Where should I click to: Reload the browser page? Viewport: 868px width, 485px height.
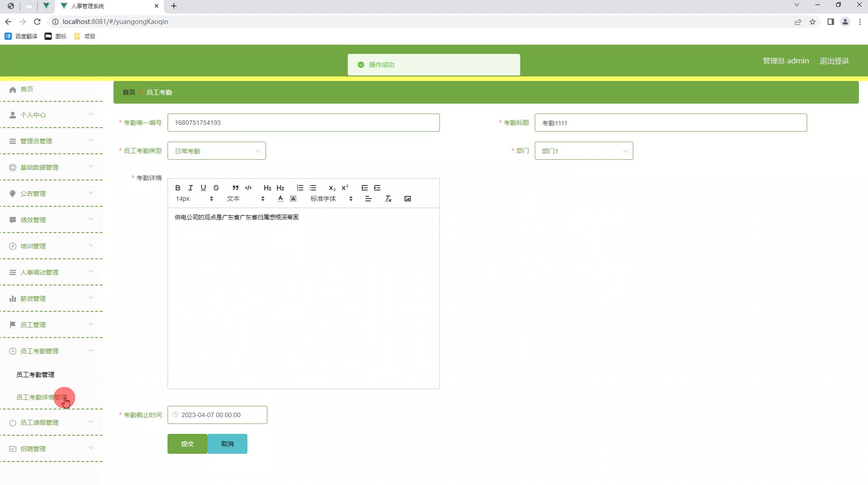pyautogui.click(x=38, y=22)
